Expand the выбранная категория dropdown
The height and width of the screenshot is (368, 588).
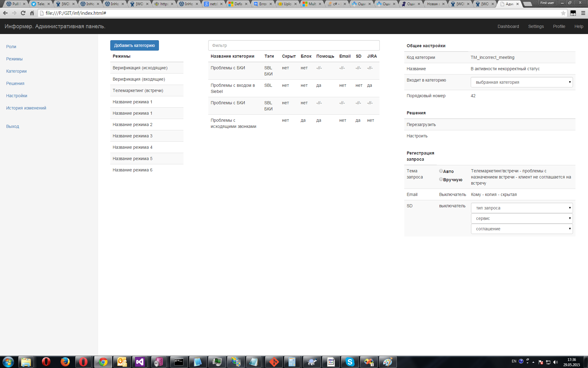tap(522, 82)
